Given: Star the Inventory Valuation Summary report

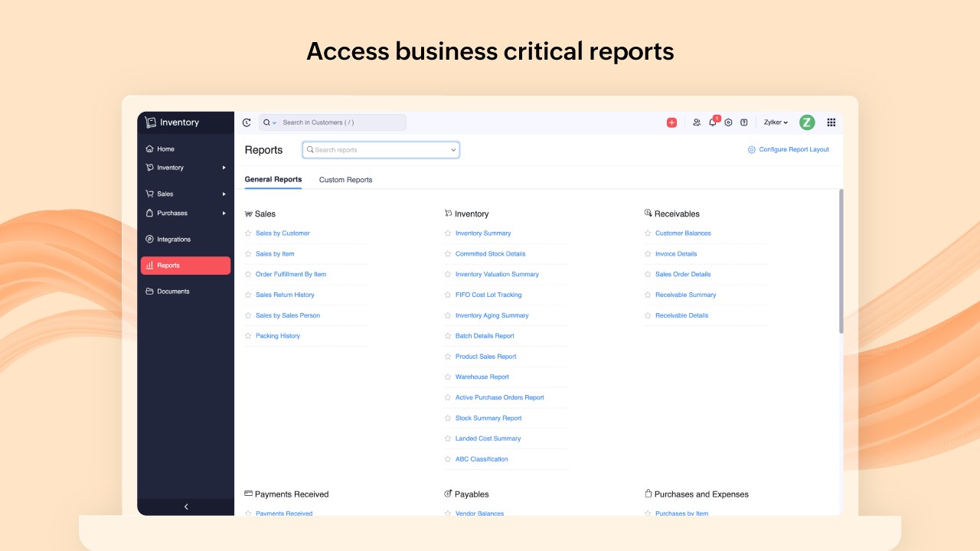Looking at the screenshot, I should [x=448, y=275].
